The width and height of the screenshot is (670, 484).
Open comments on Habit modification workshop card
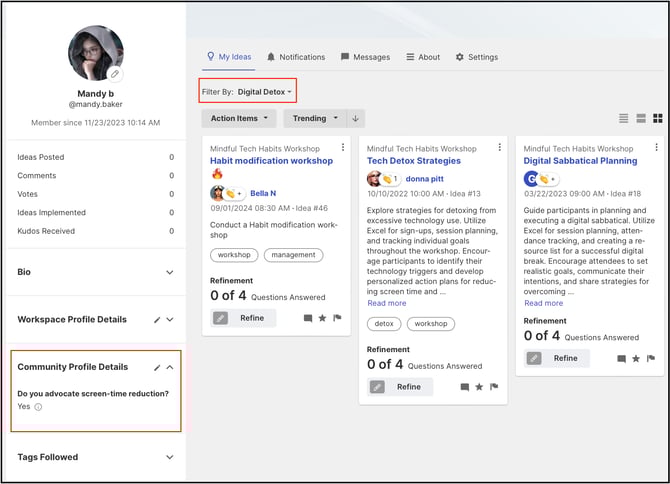(x=308, y=318)
